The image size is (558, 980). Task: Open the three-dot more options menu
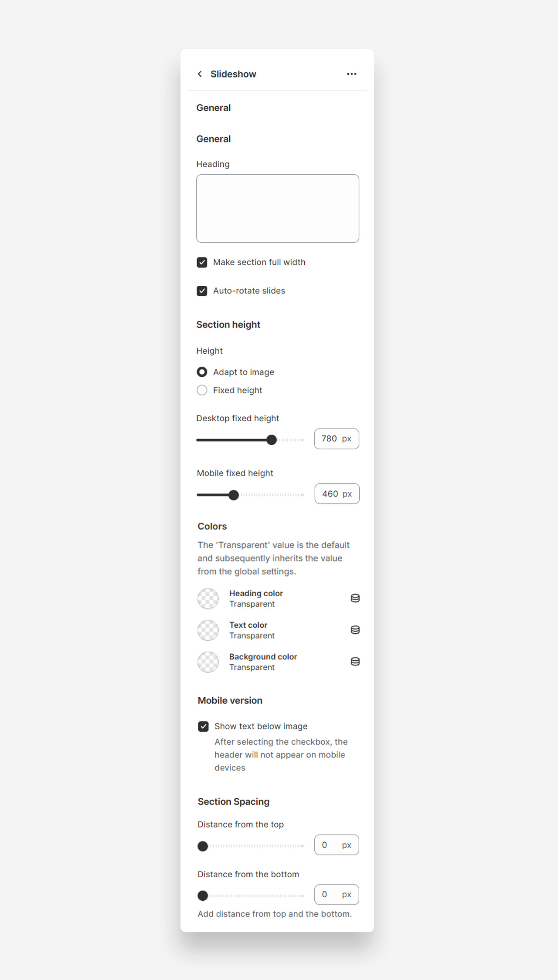351,74
